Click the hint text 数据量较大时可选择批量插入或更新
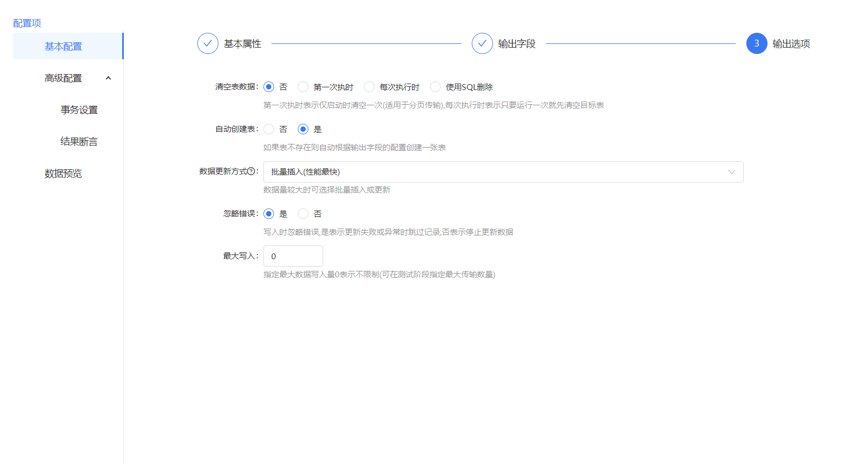868x464 pixels. point(327,190)
